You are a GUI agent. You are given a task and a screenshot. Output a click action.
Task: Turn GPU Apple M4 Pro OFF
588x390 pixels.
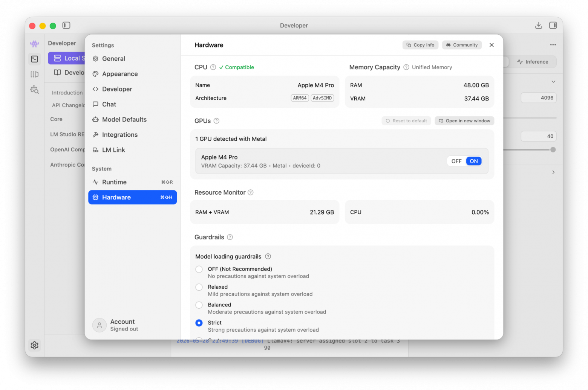(456, 161)
